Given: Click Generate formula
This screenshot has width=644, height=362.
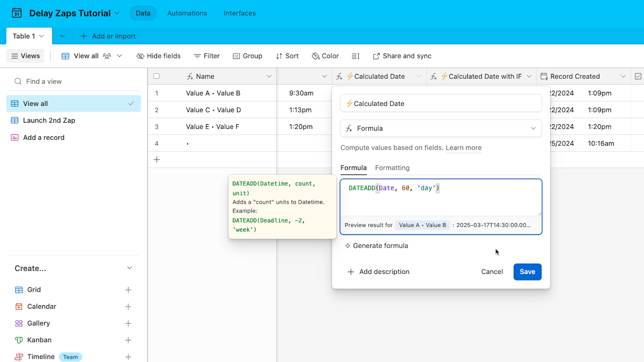Looking at the screenshot, I should tap(376, 246).
